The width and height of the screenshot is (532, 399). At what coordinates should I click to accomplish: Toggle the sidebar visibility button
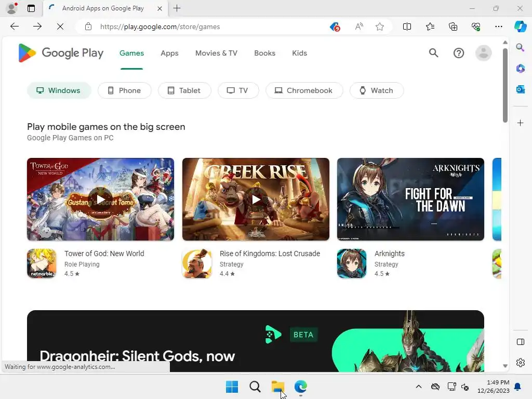(520, 342)
